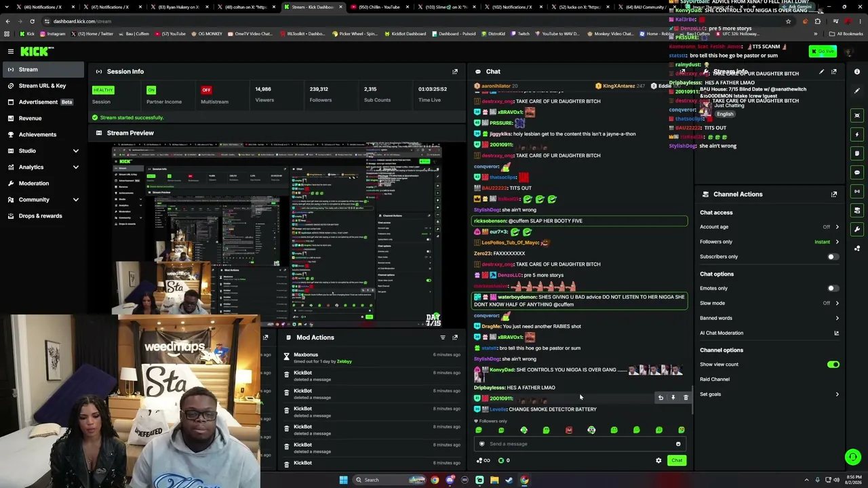Select Stream in the sidebar
Viewport: 868px width, 488px height.
(x=43, y=69)
